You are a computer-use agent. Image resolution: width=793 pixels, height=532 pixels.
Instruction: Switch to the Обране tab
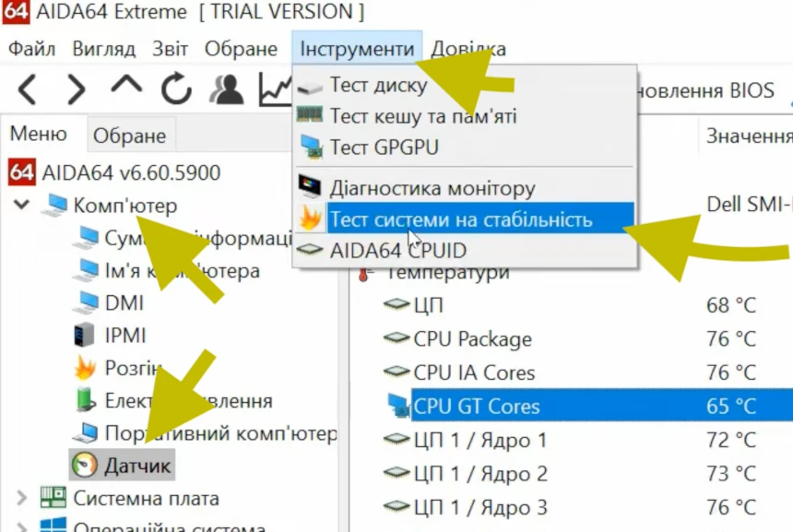[x=129, y=136]
